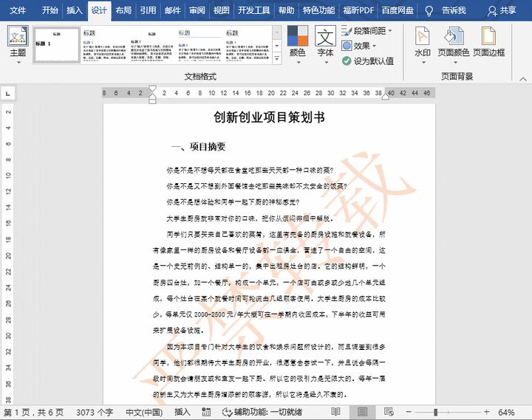532x420 pixels.
Task: Open the 文件 File menu
Action: [18, 10]
